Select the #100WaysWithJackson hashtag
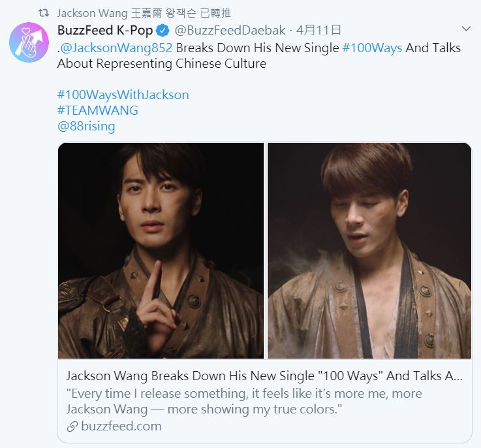The height and width of the screenshot is (448, 481). 123,95
